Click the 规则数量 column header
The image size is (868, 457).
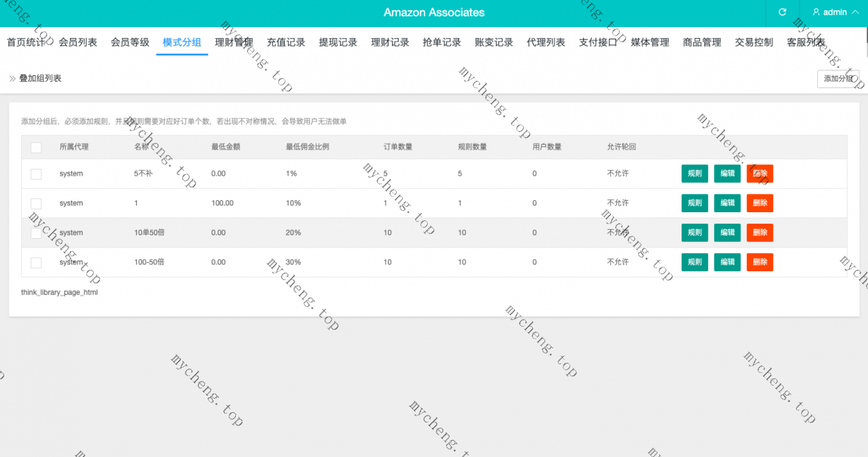pos(473,147)
